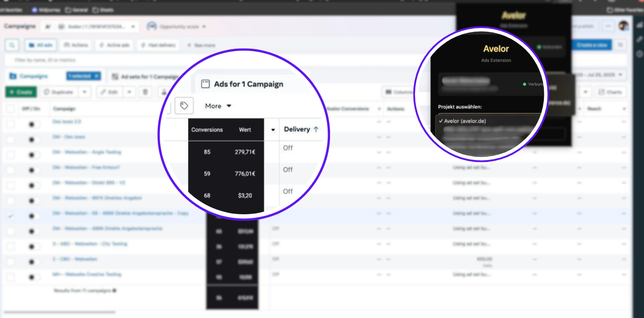Open the dropdown arrow next to Duplicate

pyautogui.click(x=85, y=92)
